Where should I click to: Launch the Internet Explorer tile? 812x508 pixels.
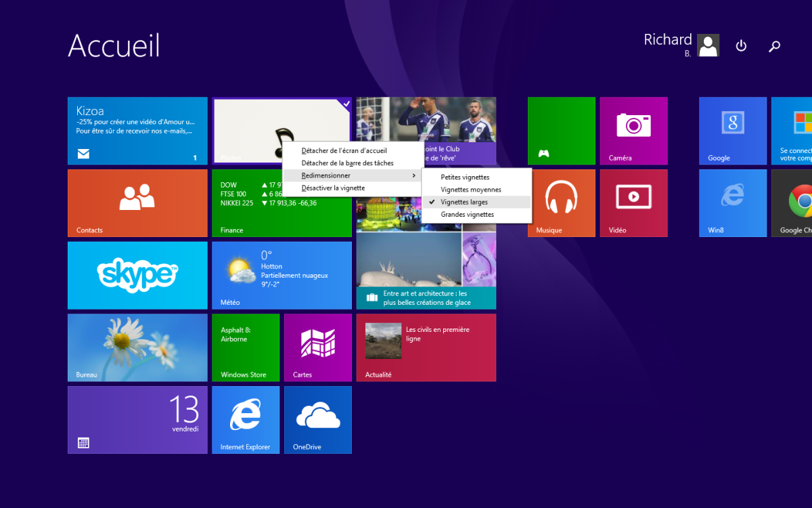click(x=246, y=420)
